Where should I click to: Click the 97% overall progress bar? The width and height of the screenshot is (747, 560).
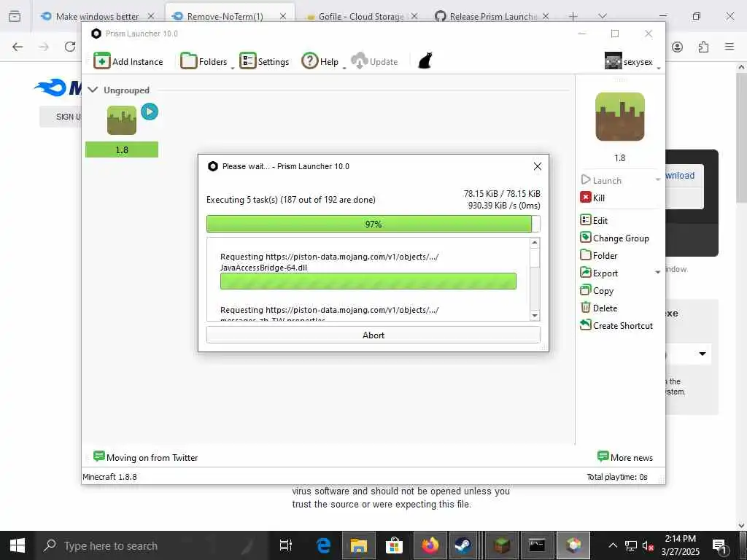tap(373, 224)
